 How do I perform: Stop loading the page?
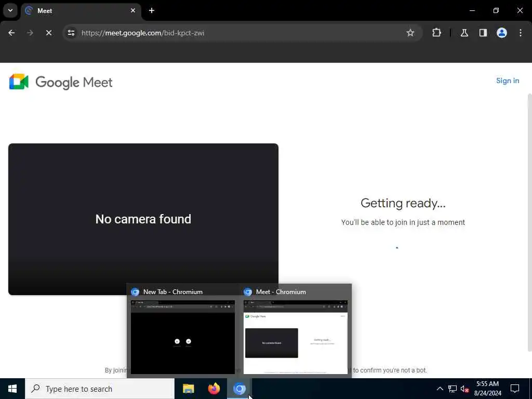tap(49, 33)
